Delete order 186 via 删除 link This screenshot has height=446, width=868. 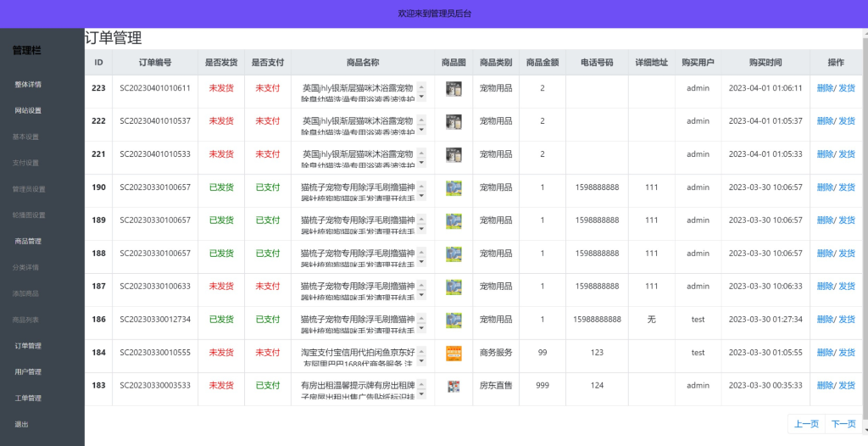coord(825,319)
